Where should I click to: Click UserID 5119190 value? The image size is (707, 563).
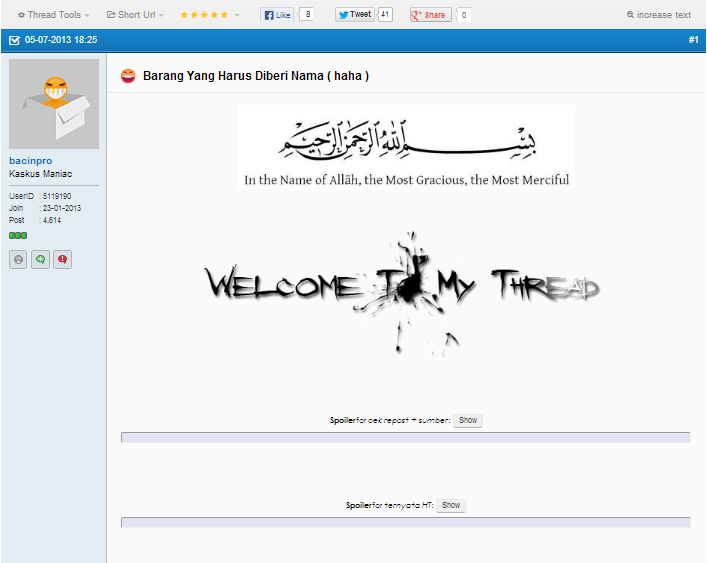[57, 196]
